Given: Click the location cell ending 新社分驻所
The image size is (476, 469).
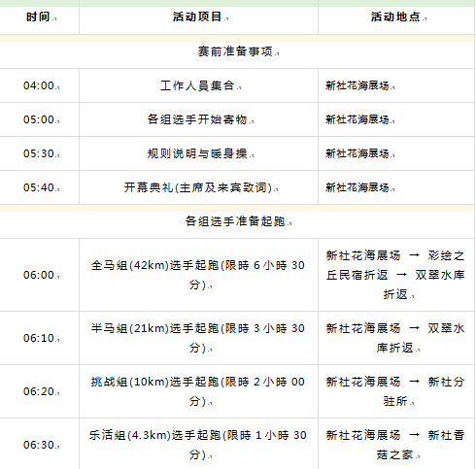Looking at the screenshot, I should pyautogui.click(x=396, y=391).
